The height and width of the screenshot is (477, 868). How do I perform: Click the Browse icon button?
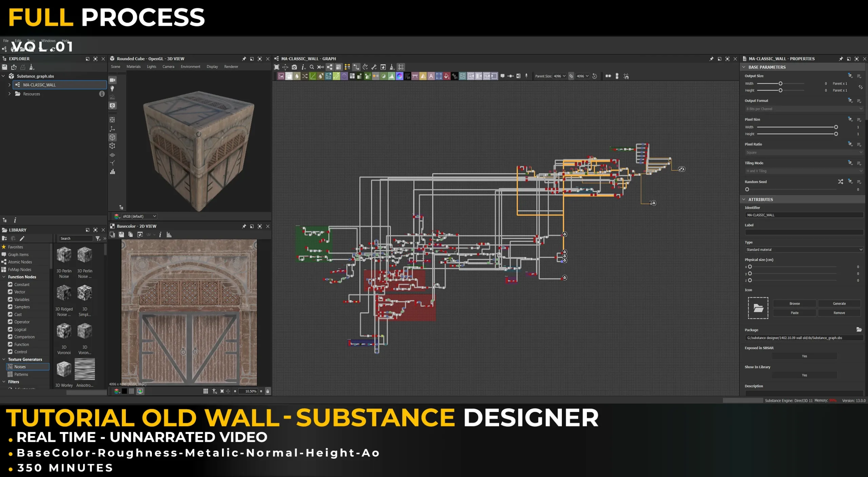click(x=794, y=304)
